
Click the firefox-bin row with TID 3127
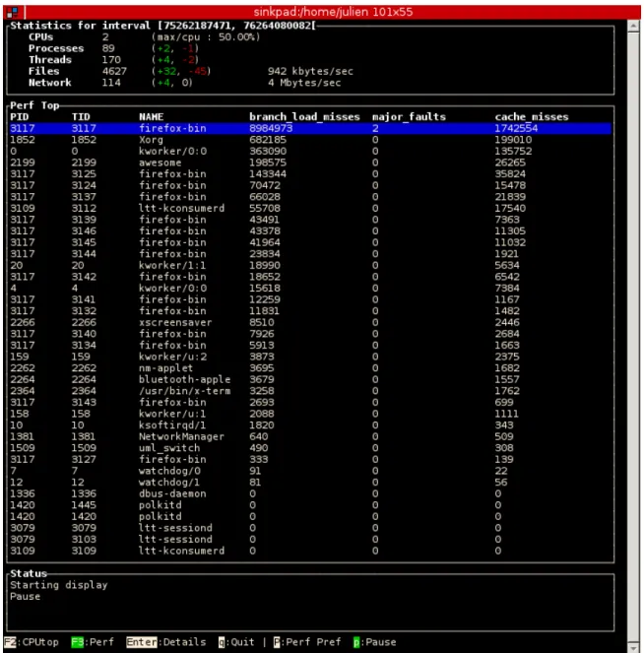pyautogui.click(x=310, y=459)
